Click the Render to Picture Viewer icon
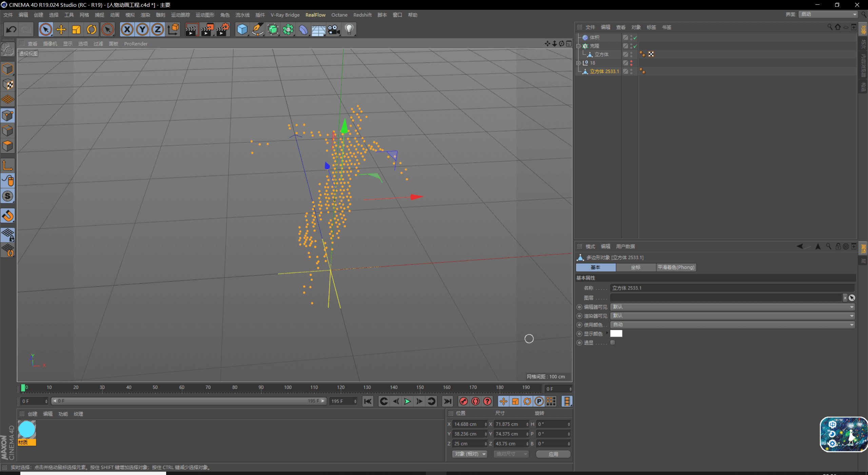The height and width of the screenshot is (475, 868). pyautogui.click(x=207, y=30)
